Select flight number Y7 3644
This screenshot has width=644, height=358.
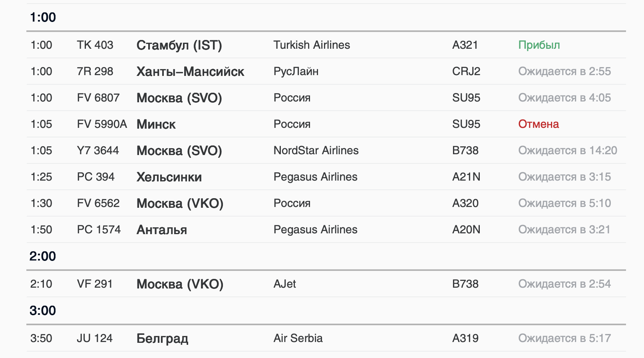(x=98, y=151)
